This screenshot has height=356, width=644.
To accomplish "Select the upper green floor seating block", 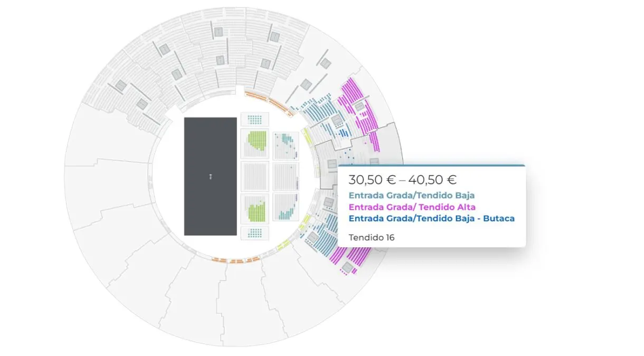I will coord(255,143).
